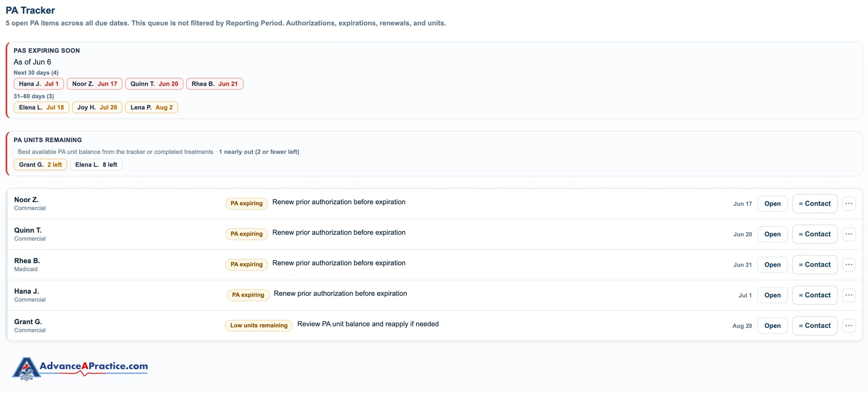Open the more options menu for Hana J.
The height and width of the screenshot is (393, 868).
[x=849, y=295]
